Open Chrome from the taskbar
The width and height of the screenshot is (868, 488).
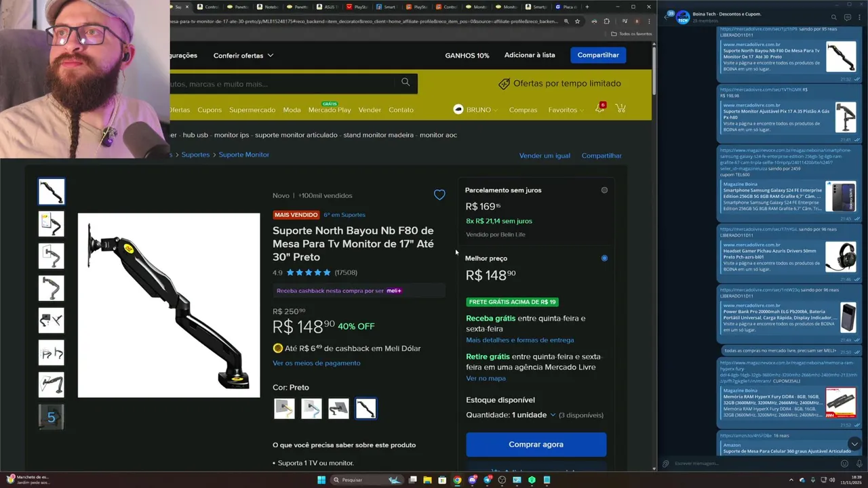point(457,480)
